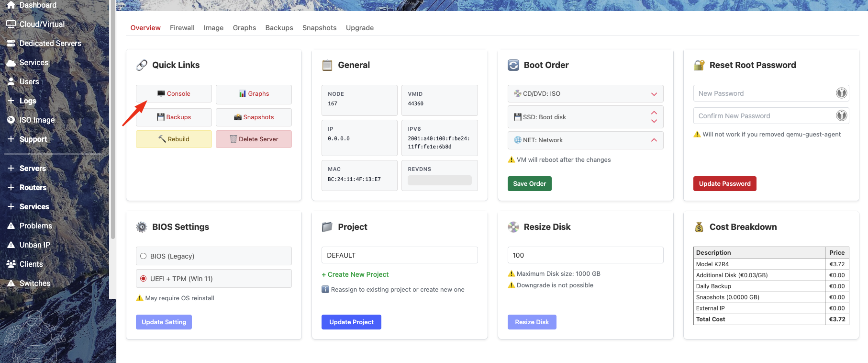This screenshot has width=868, height=363.
Task: Open the Dashboard home icon in sidebar
Action: 11,5
